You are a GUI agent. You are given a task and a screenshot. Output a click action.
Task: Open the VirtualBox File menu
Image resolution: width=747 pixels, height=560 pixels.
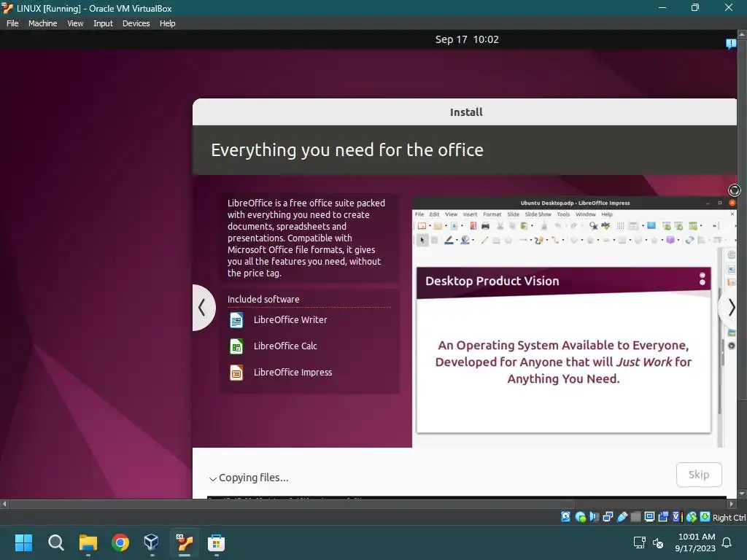12,23
